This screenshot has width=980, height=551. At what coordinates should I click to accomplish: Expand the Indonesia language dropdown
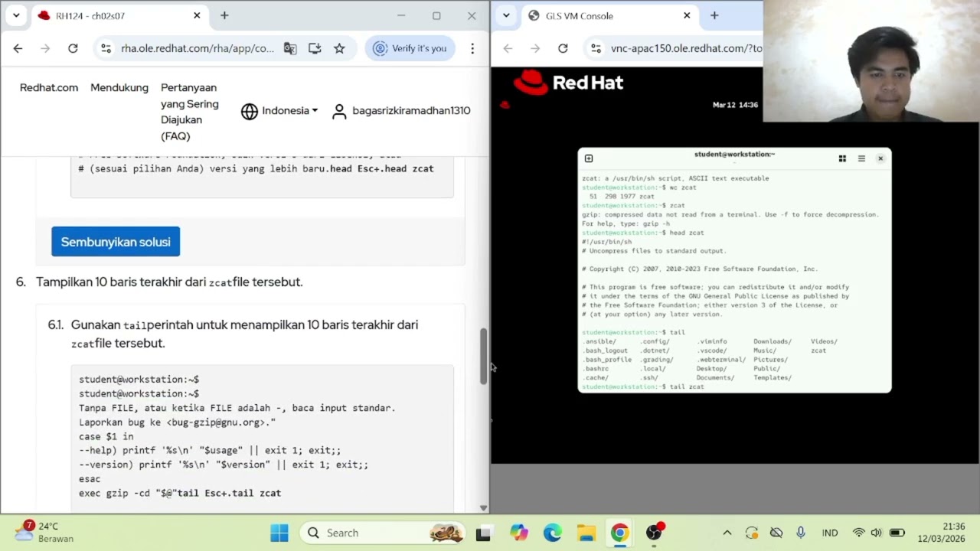[x=279, y=111]
